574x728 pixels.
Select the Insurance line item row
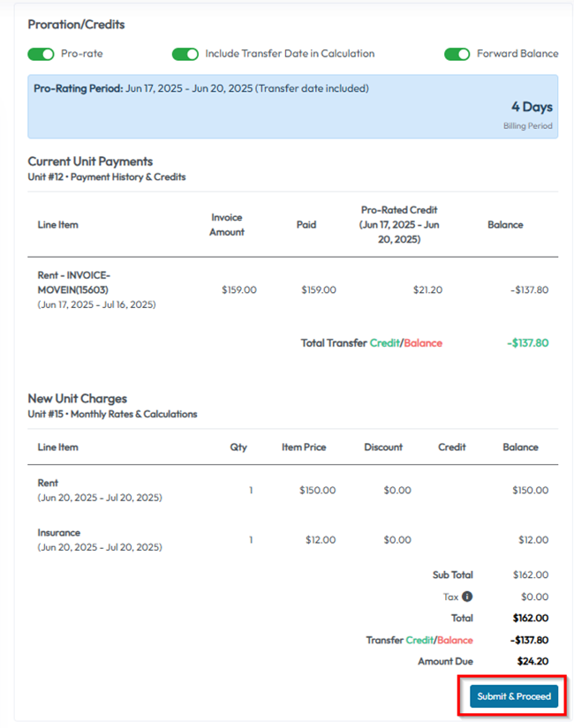[59, 533]
